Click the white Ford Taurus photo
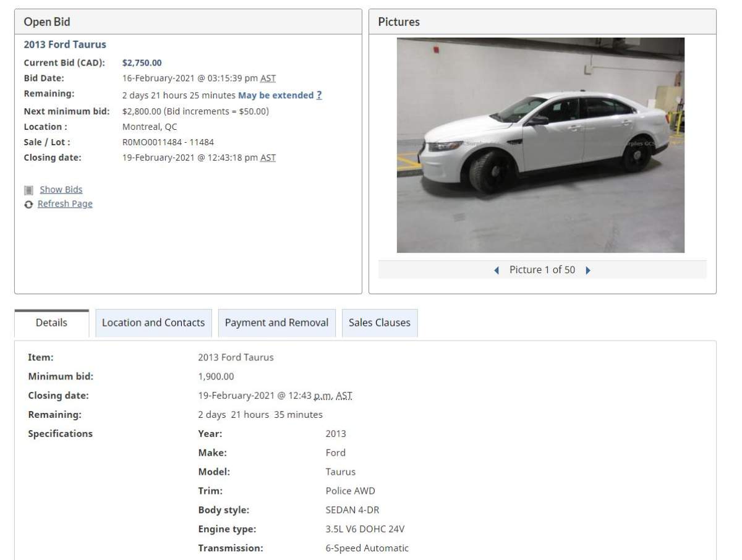 540,145
